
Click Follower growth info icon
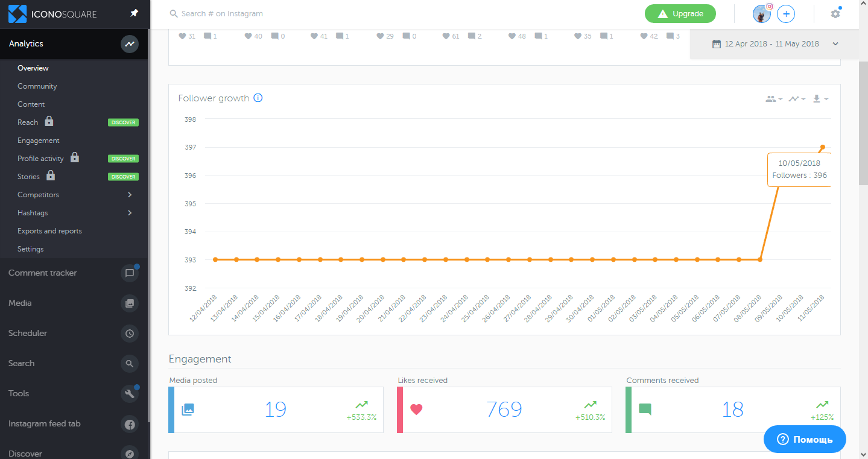coord(258,98)
